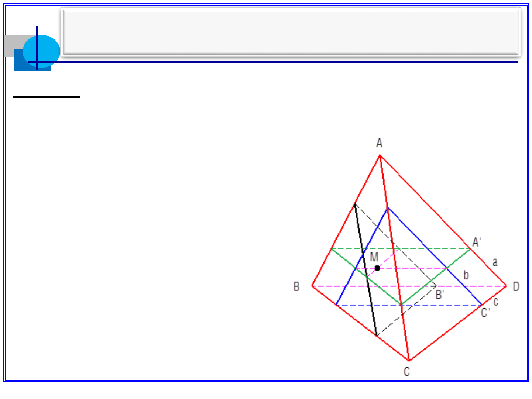Click the C' point label
The image size is (532, 399).
click(485, 313)
